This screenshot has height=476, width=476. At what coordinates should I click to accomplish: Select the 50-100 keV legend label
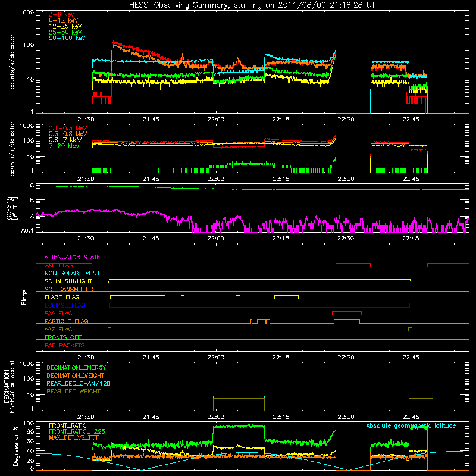pos(67,37)
